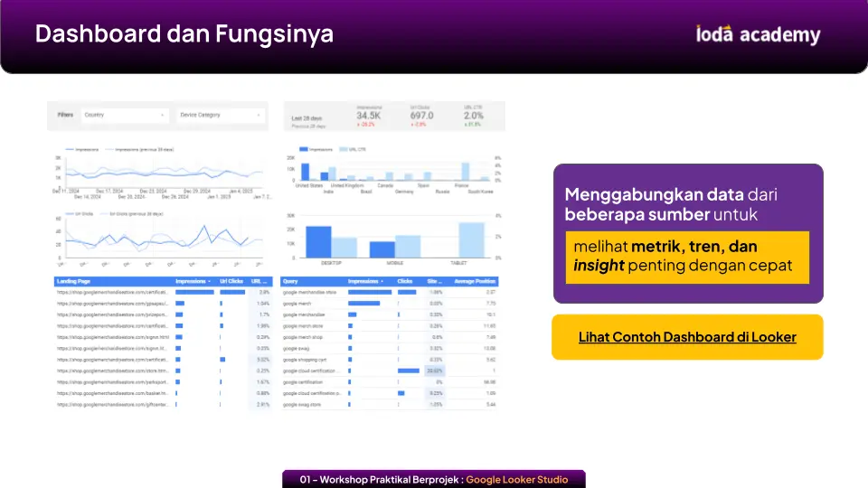868x488 pixels.
Task: Click the Url Clicks line chart
Action: [x=158, y=237]
